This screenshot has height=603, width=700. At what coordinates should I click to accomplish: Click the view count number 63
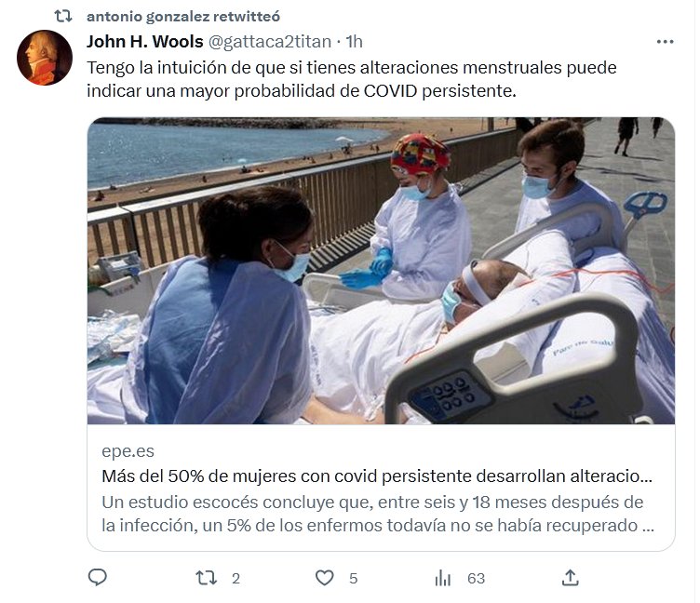pos(476,579)
